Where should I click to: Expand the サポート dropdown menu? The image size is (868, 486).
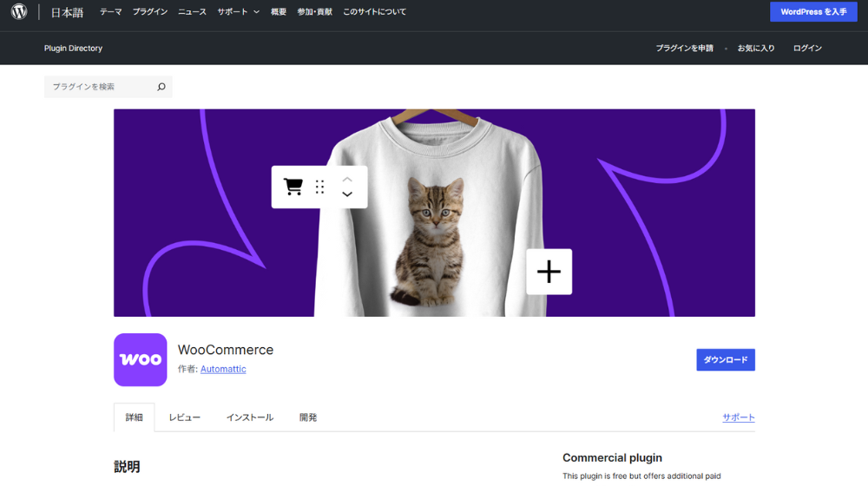(239, 11)
